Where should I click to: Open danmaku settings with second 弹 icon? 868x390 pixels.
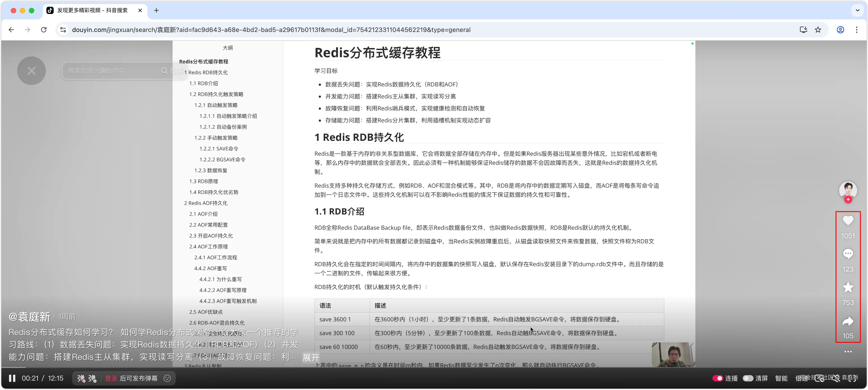[92, 378]
